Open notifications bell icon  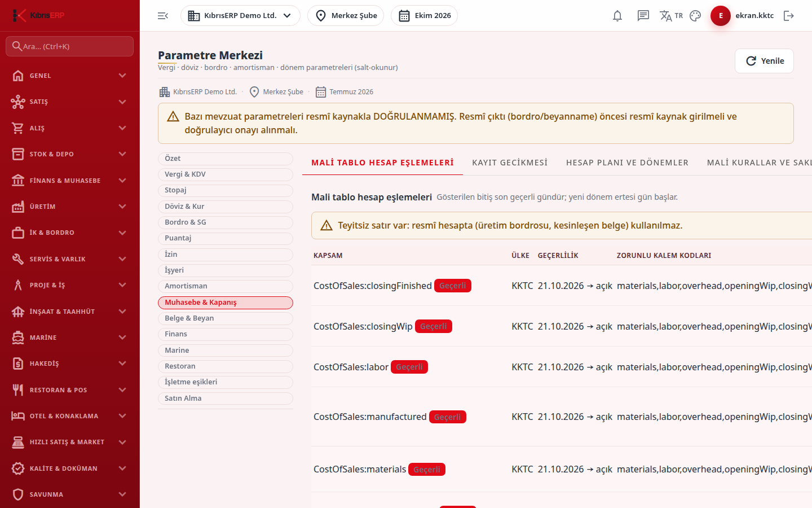click(x=617, y=16)
